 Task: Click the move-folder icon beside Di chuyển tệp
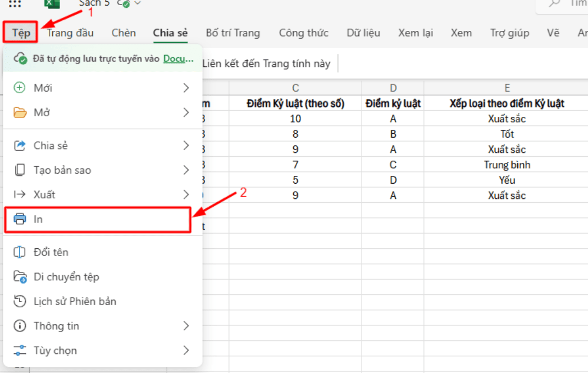tap(20, 277)
